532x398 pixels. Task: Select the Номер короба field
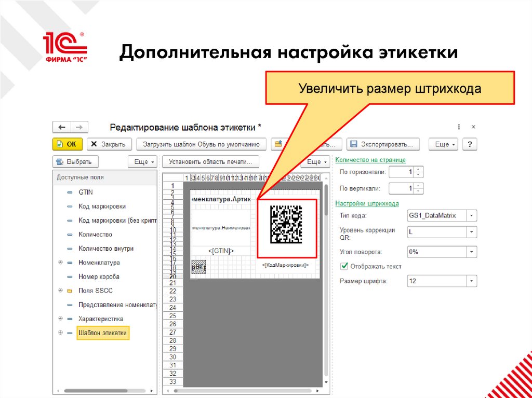pyautogui.click(x=99, y=277)
